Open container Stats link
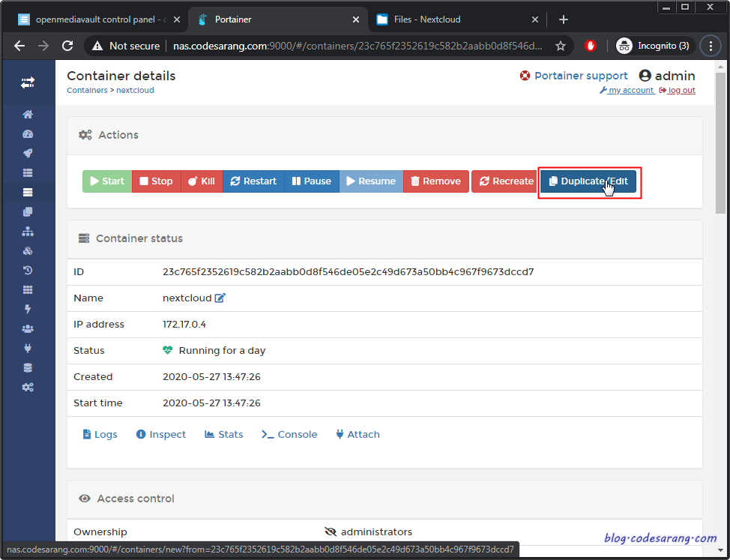The width and height of the screenshot is (730, 560). pyautogui.click(x=223, y=434)
